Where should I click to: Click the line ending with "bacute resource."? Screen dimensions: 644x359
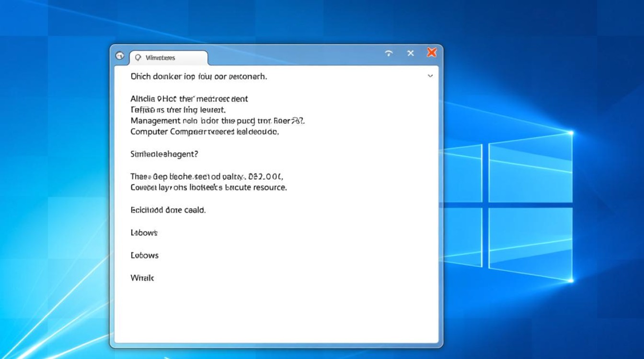[208, 188]
